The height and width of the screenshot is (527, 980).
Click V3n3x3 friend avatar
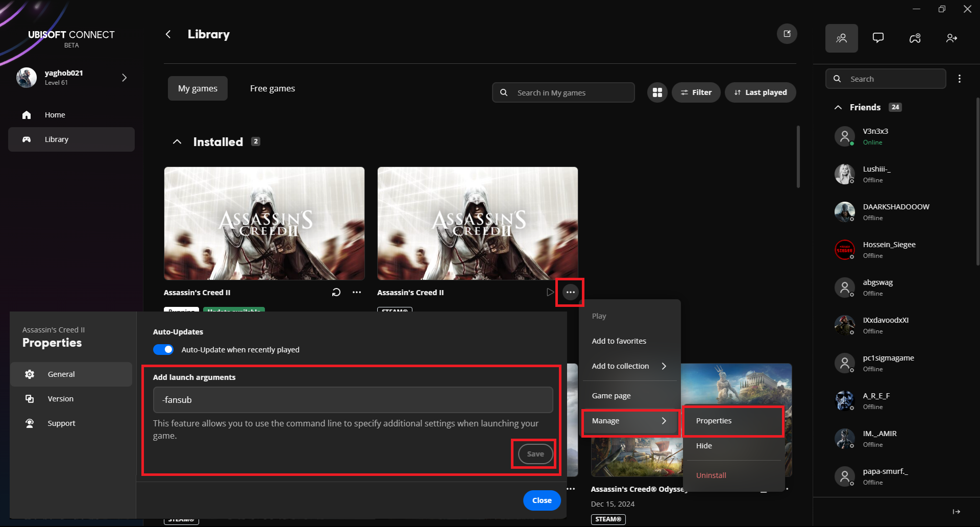(x=844, y=136)
